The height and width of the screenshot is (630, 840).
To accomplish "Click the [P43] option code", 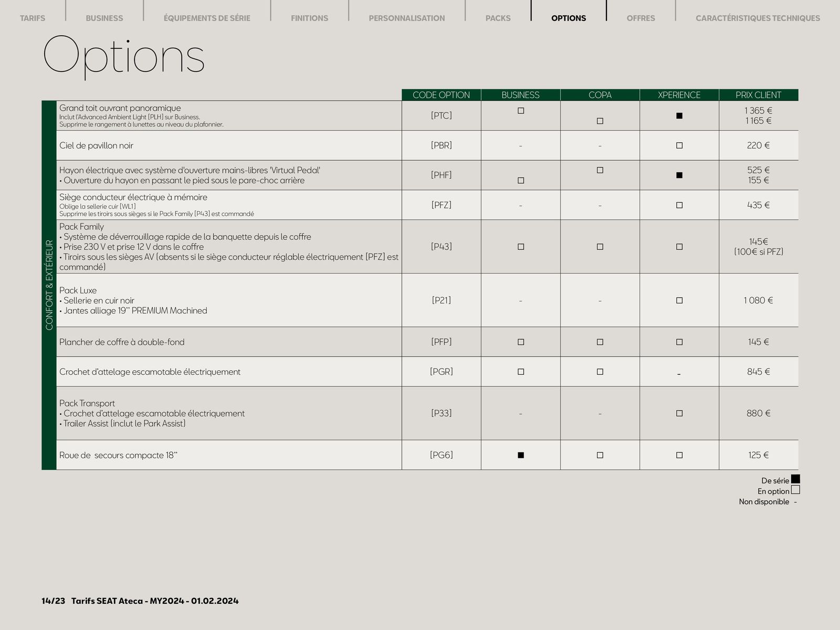I will pos(442,246).
